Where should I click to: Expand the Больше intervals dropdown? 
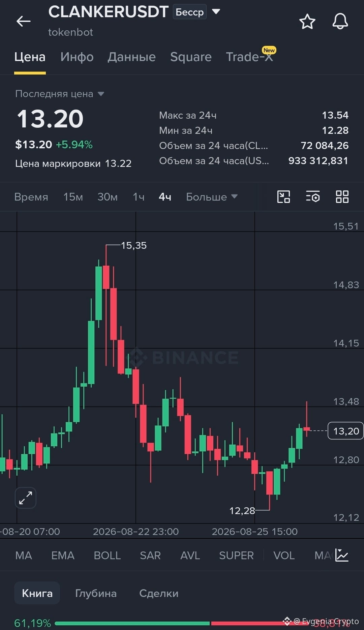(x=212, y=197)
